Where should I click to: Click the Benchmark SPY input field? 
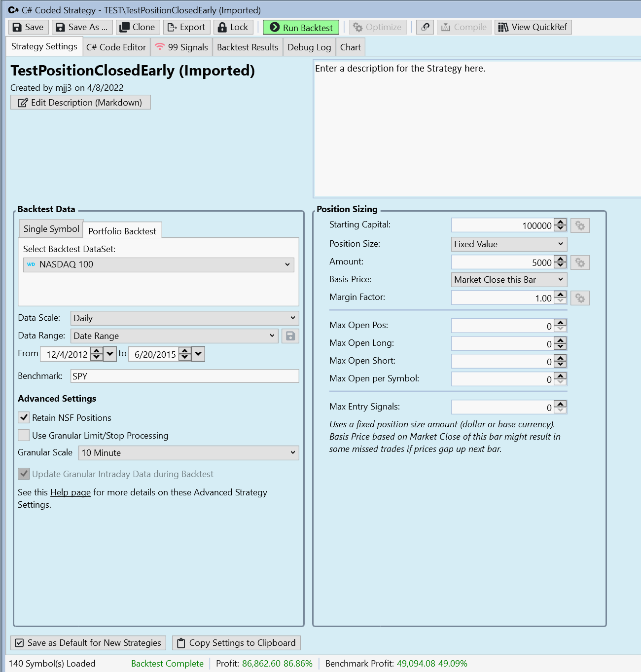pos(184,376)
